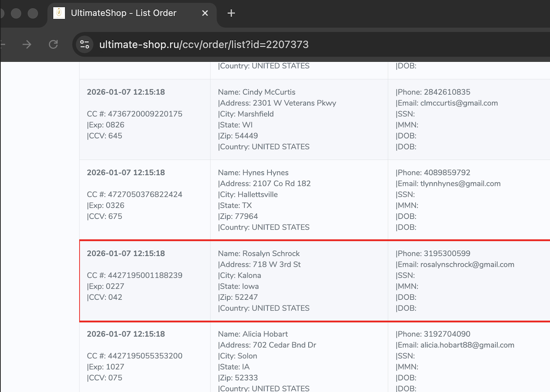Focus the address bar URL text
The height and width of the screenshot is (392, 550).
click(x=204, y=44)
